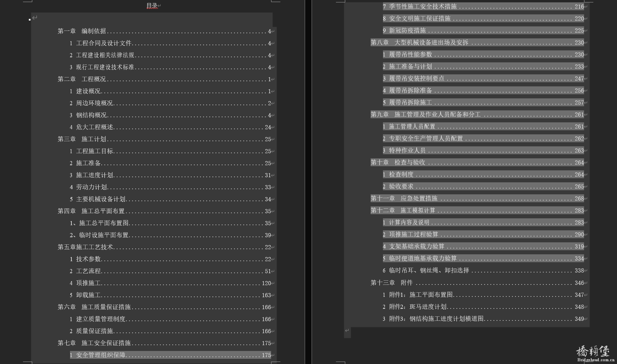Open 2、临时设施平面布置 entry
The width and height of the screenshot is (617, 364).
click(171, 235)
